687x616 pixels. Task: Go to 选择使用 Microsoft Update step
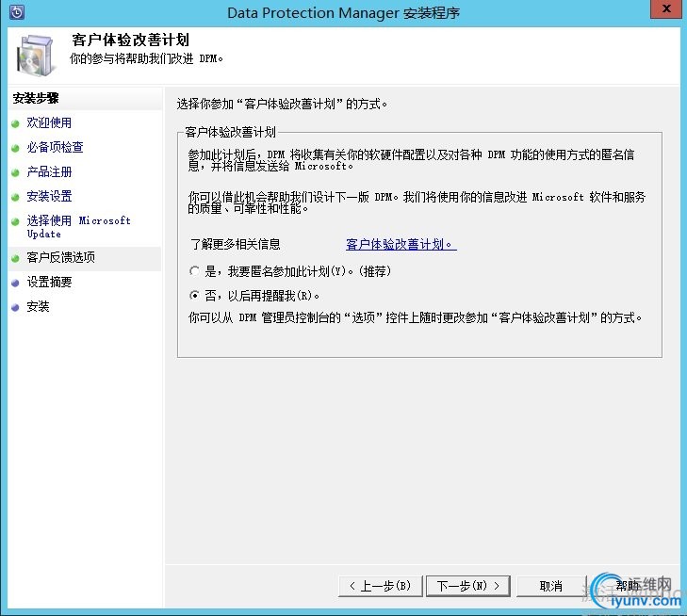click(78, 227)
